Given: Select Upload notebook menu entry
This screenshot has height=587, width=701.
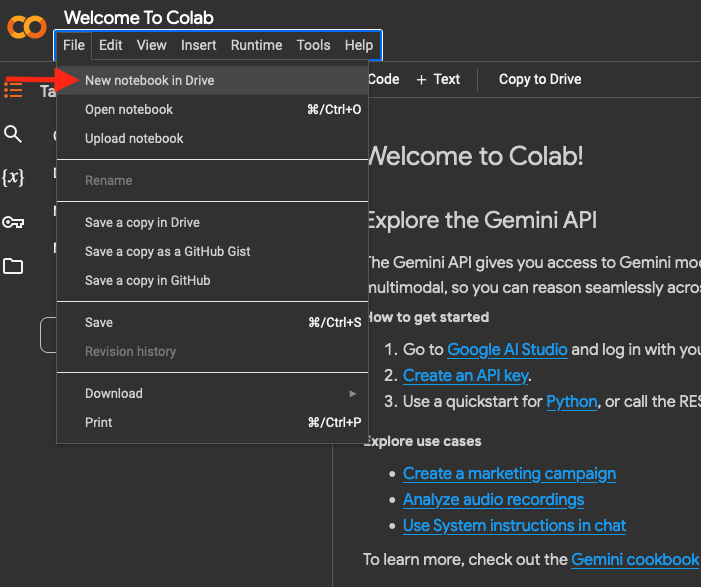Looking at the screenshot, I should point(134,138).
